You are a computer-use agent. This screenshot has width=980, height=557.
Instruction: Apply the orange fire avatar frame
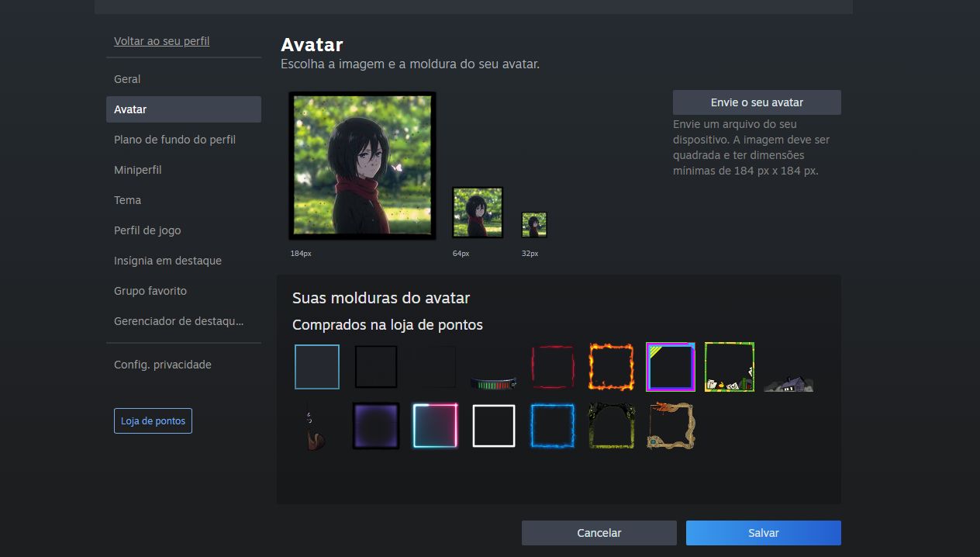(x=612, y=367)
